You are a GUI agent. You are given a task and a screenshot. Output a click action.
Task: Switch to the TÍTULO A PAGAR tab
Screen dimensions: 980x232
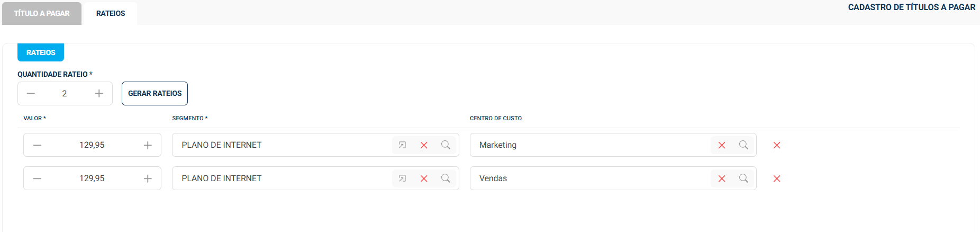(x=42, y=13)
